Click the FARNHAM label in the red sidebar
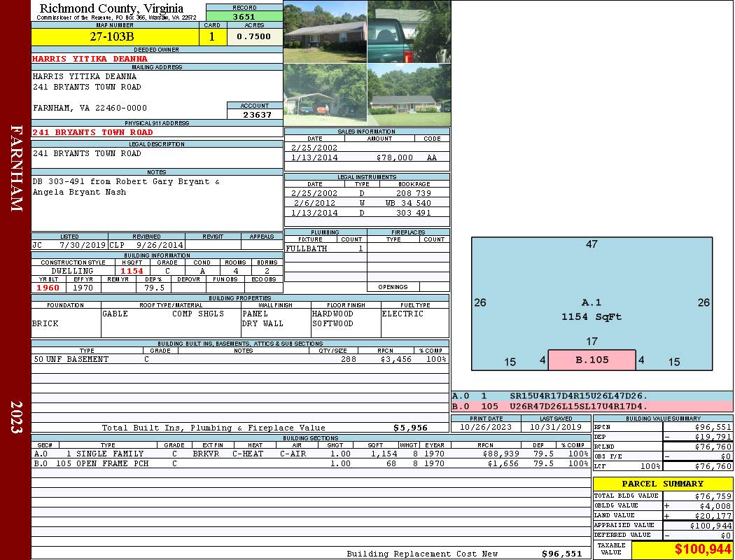735x560 pixels. [x=15, y=168]
